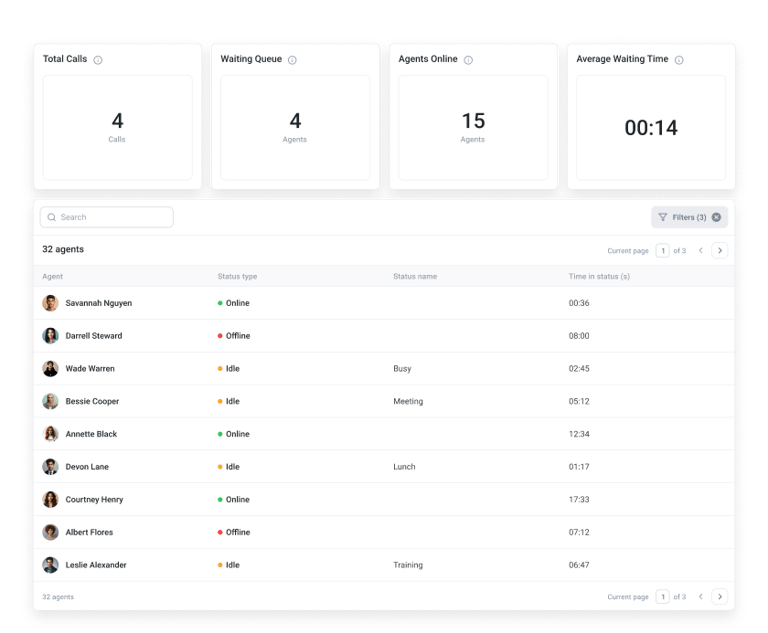Image resolution: width=768 pixels, height=633 pixels.
Task: Click Offline status of Albert Flores
Action: (234, 532)
